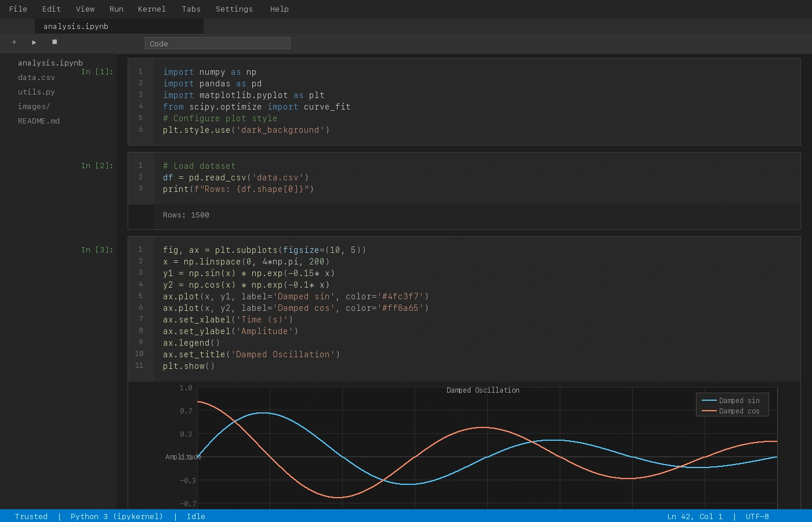
Task: Open README.md in the file browser
Action: (38, 121)
